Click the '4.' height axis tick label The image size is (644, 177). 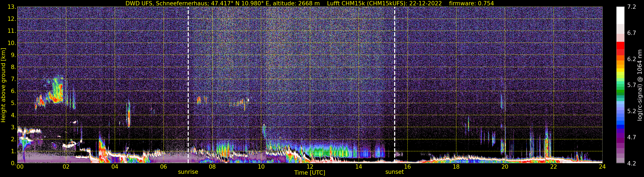coord(13,115)
